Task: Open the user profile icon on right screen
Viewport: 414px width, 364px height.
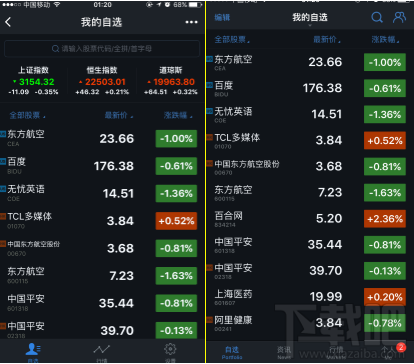Action: [399, 17]
